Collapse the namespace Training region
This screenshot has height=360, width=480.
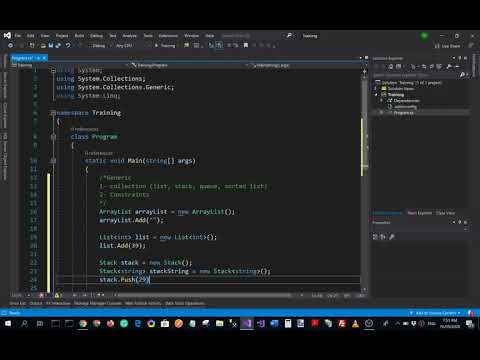[53, 113]
